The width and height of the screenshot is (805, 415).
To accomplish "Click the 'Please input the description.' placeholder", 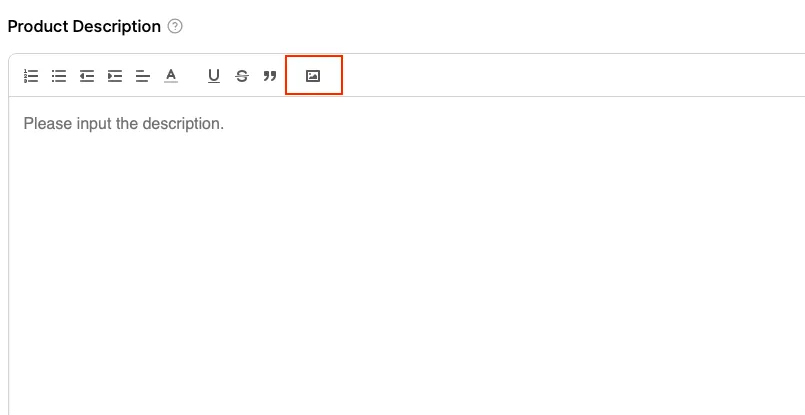I will [123, 124].
